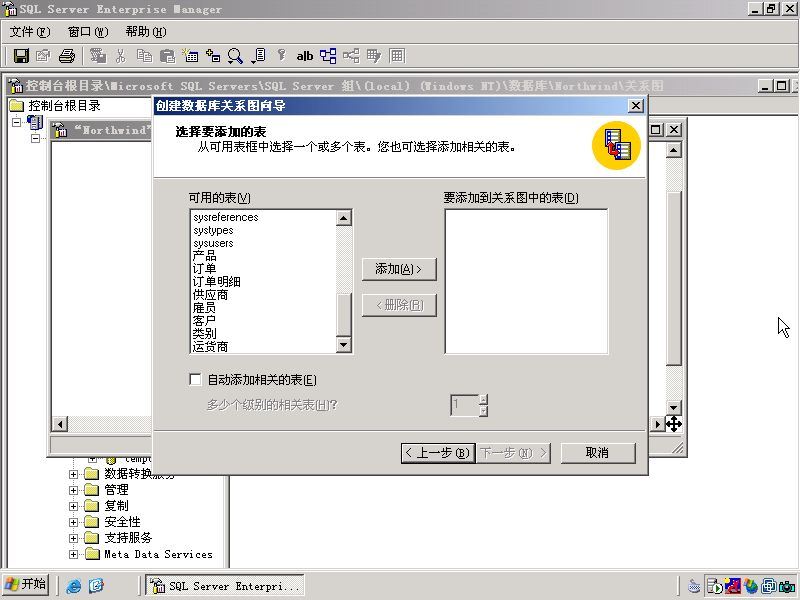Enable '自动添加相关的表' checkbox
Screen dimensions: 800x600
[x=195, y=380]
